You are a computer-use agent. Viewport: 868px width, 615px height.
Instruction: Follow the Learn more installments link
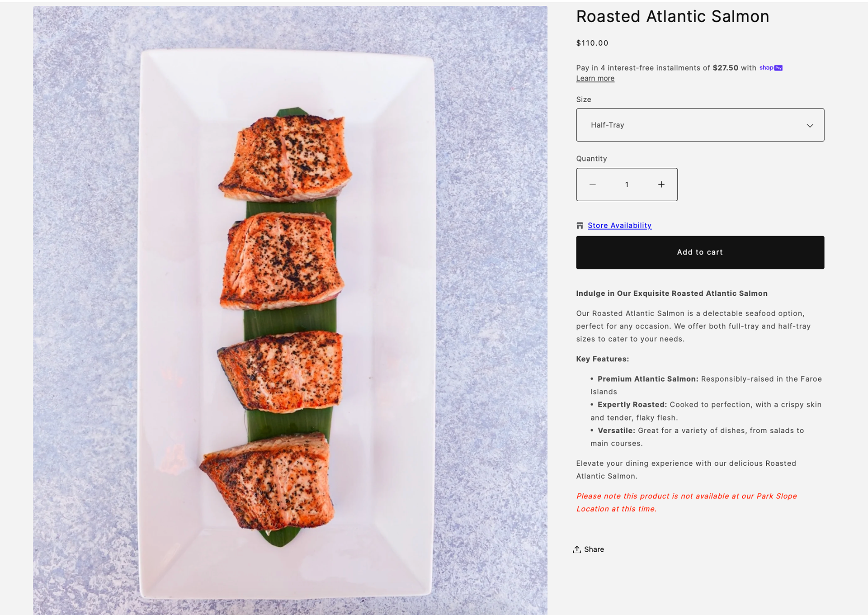(x=595, y=79)
